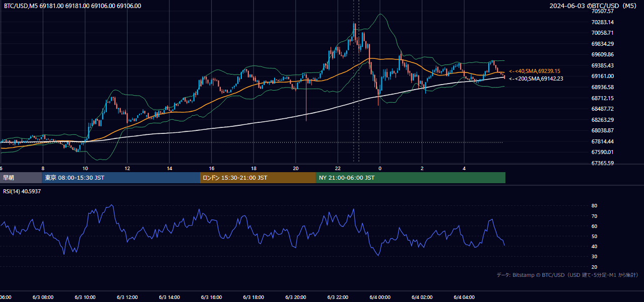Image resolution: width=644 pixels, height=302 pixels.
Task: Click price axis label 69609.86
Action: (603, 54)
